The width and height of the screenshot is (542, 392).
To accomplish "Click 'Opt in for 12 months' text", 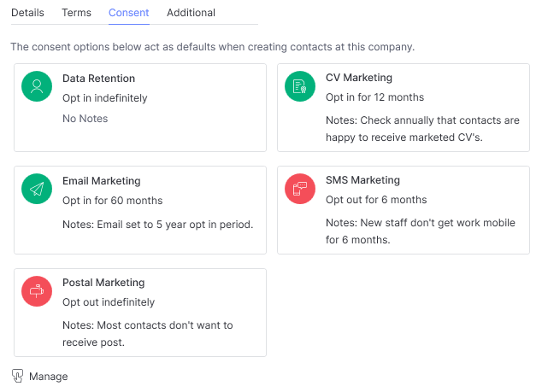I will click(x=374, y=97).
